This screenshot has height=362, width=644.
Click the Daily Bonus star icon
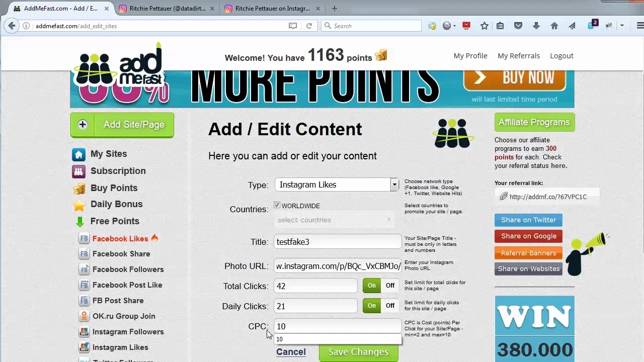(79, 205)
